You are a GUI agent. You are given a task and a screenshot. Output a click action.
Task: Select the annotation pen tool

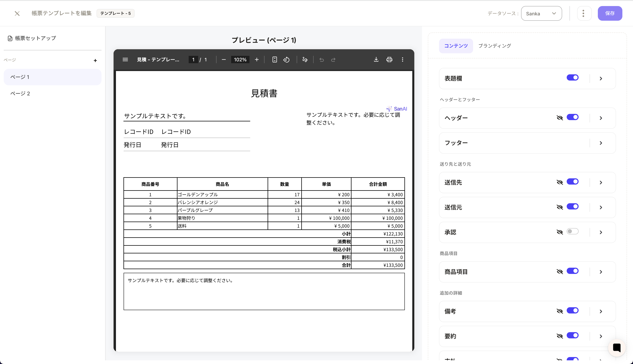point(305,60)
